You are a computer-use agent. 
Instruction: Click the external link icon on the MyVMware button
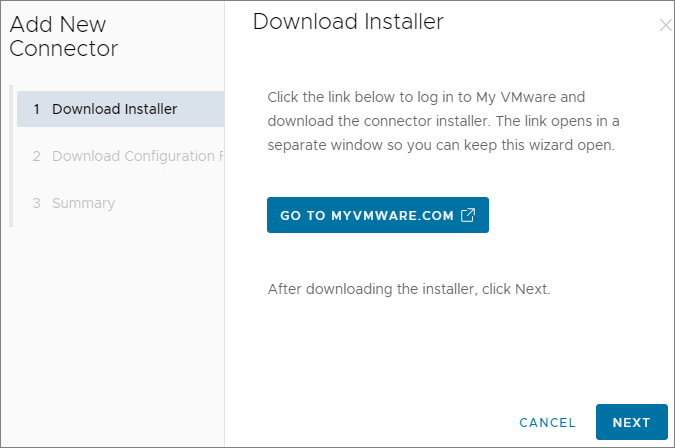tap(468, 215)
